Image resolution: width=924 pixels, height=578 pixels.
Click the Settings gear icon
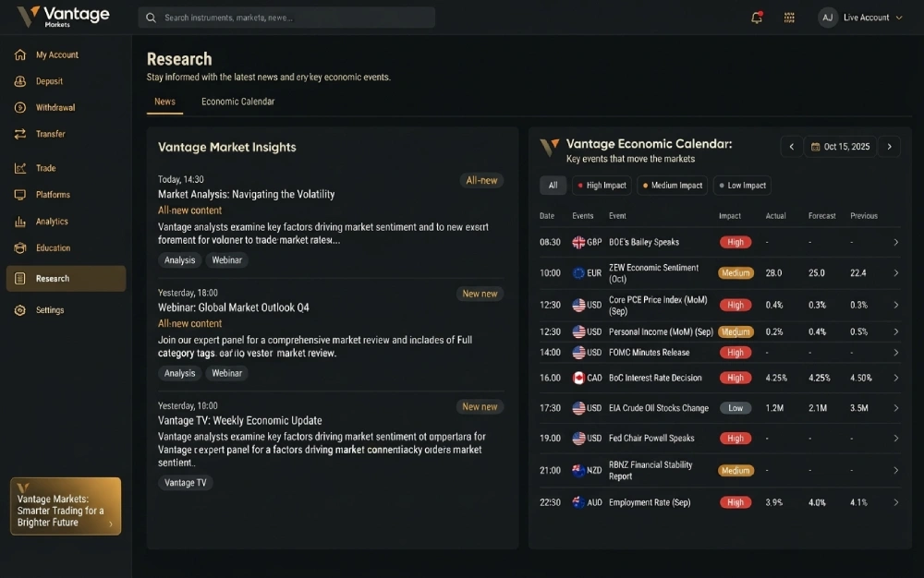click(20, 310)
